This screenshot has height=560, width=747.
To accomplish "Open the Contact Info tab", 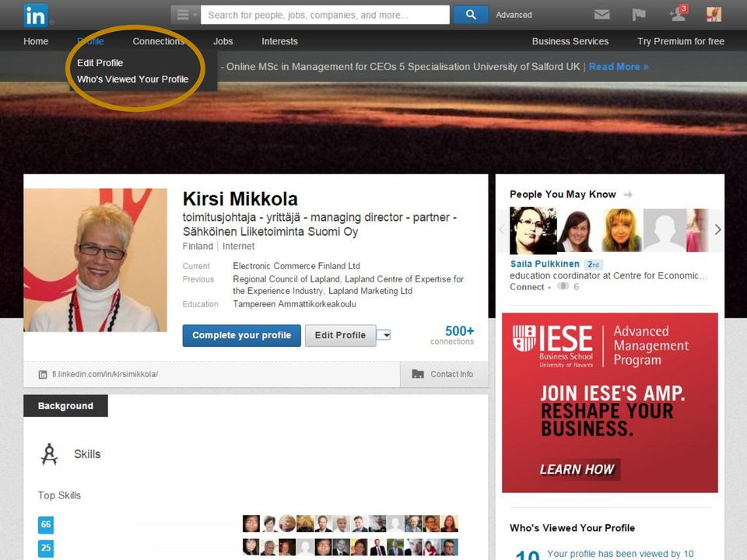I will click(444, 374).
